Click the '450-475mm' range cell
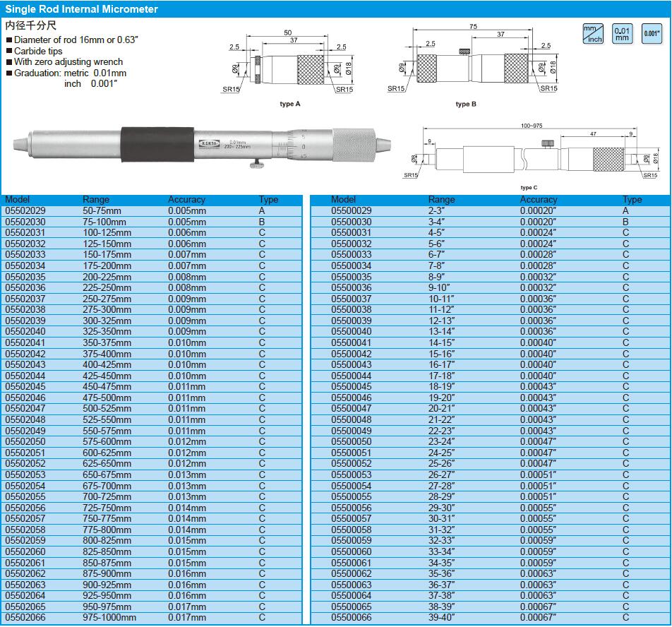The width and height of the screenshot is (672, 627). [x=107, y=386]
